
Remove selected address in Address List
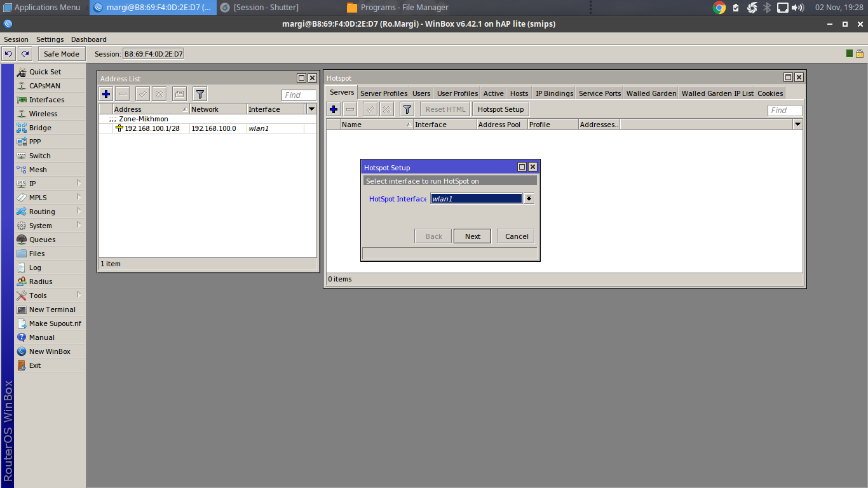coord(123,94)
